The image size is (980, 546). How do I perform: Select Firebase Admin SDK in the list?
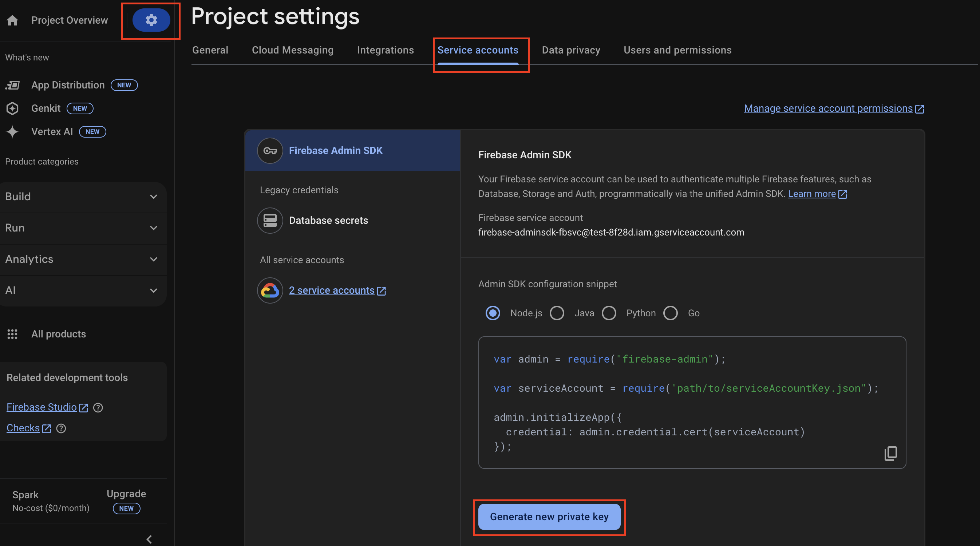coord(353,151)
